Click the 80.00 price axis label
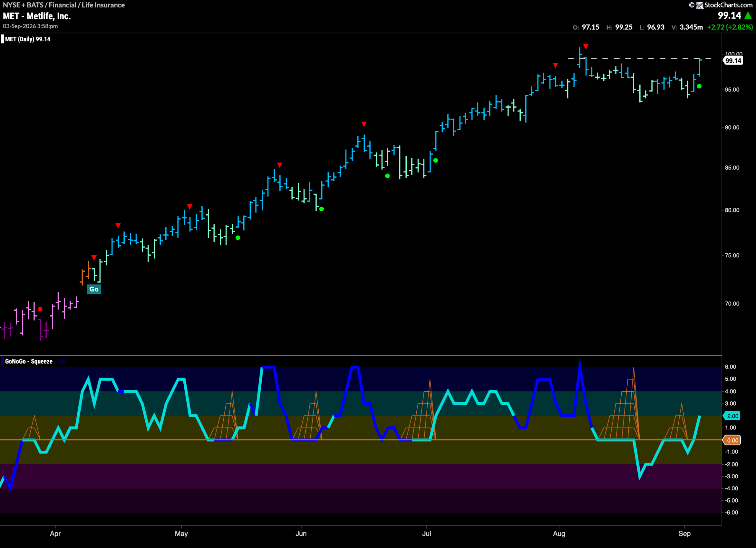Viewport: 756px width, 548px height. click(x=732, y=210)
